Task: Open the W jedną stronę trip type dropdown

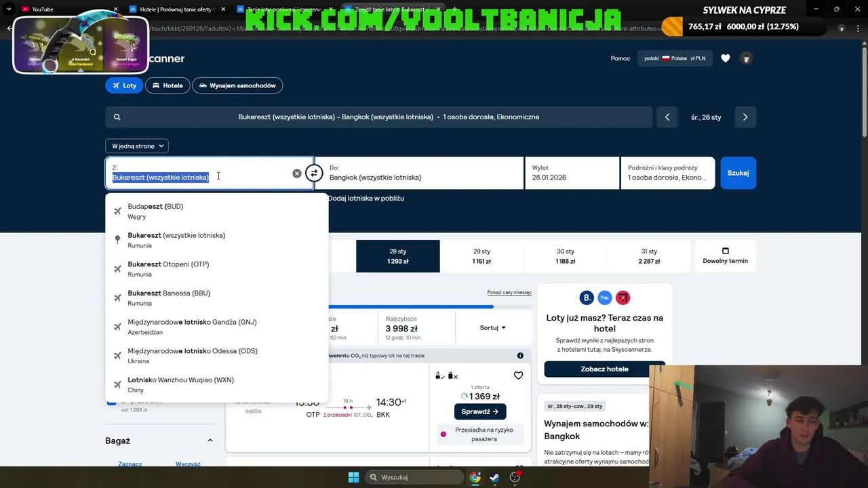Action: pyautogui.click(x=136, y=146)
